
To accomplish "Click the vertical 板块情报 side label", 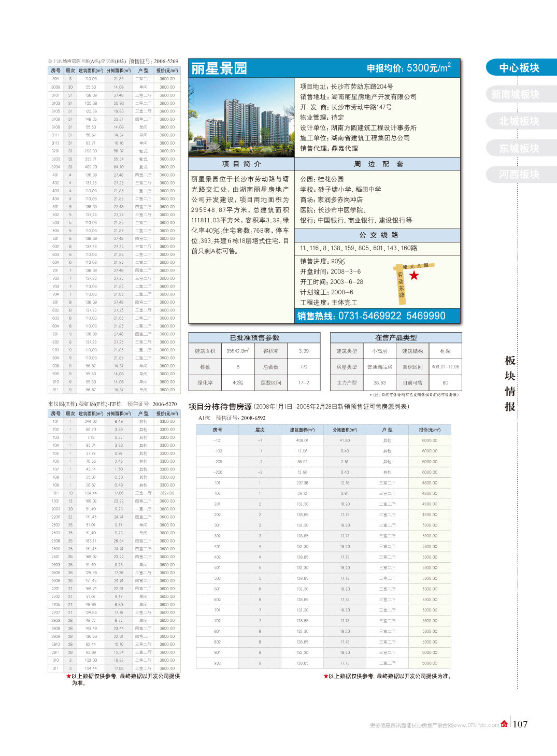I will click(510, 383).
